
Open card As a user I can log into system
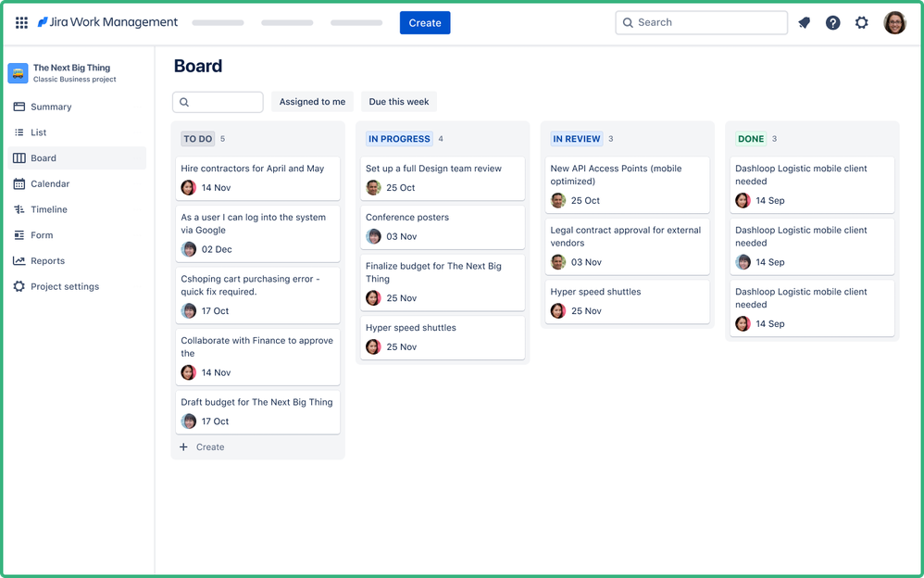(257, 233)
